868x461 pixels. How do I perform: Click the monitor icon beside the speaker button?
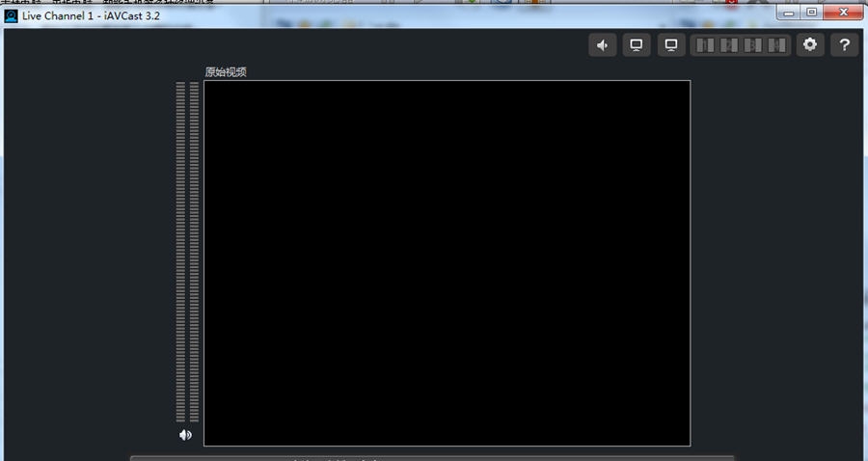point(637,44)
